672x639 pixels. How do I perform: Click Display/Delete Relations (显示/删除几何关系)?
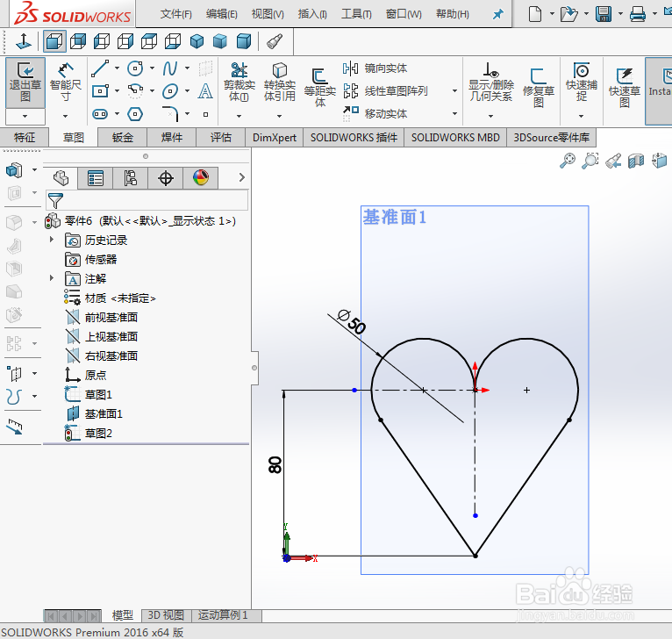pos(490,83)
